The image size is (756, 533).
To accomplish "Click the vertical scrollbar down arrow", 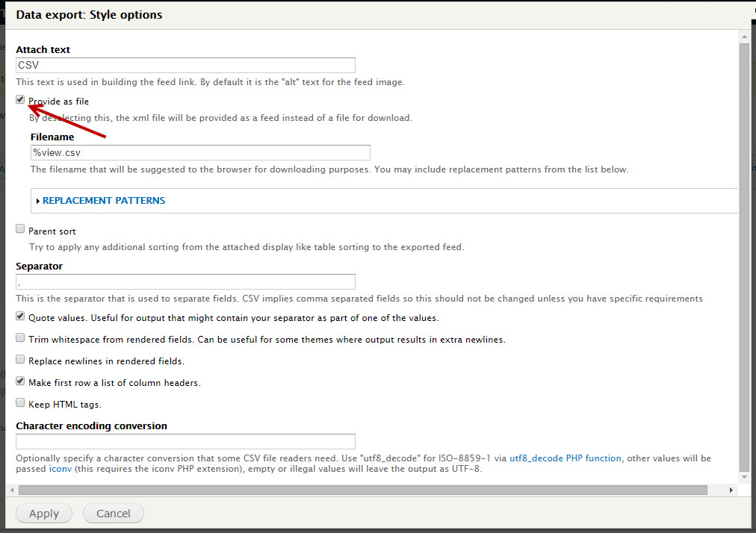I will [745, 477].
